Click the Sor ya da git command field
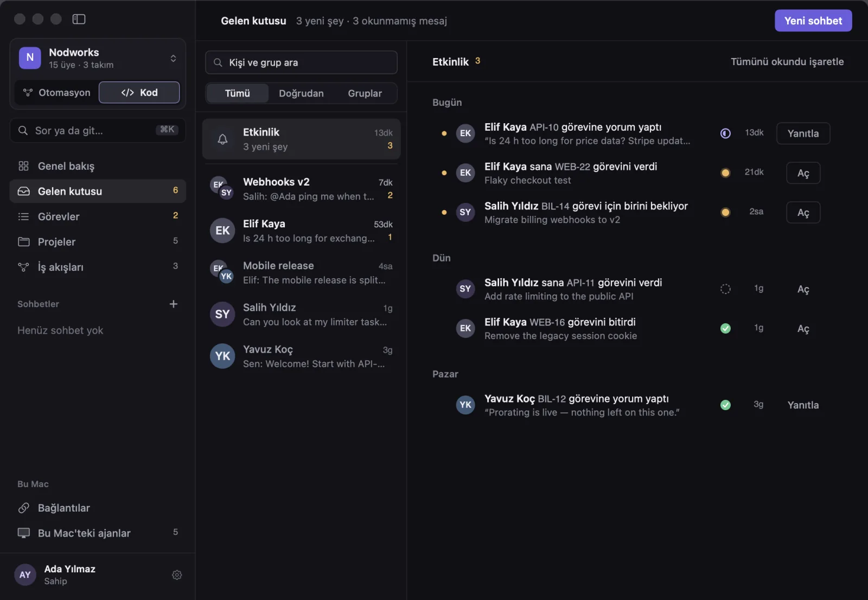Image resolution: width=868 pixels, height=600 pixels. click(x=98, y=130)
